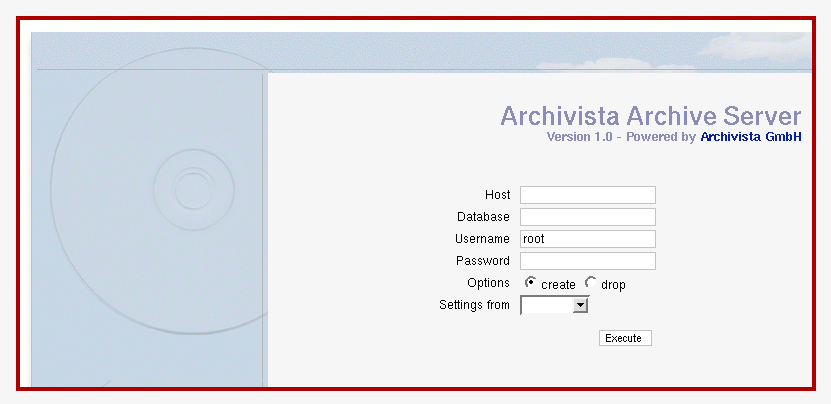The height and width of the screenshot is (404, 831).
Task: Click the Host label text
Action: 497,195
